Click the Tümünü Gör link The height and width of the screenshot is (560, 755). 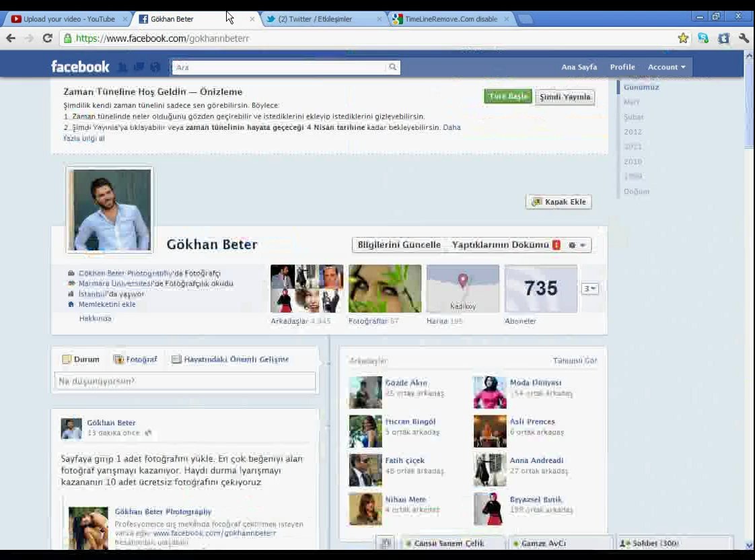tap(575, 361)
